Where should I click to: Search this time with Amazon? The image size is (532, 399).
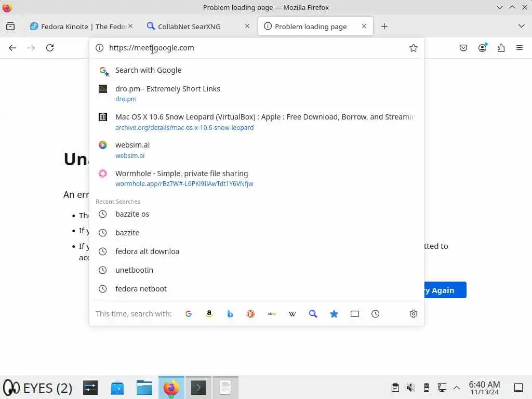(209, 314)
